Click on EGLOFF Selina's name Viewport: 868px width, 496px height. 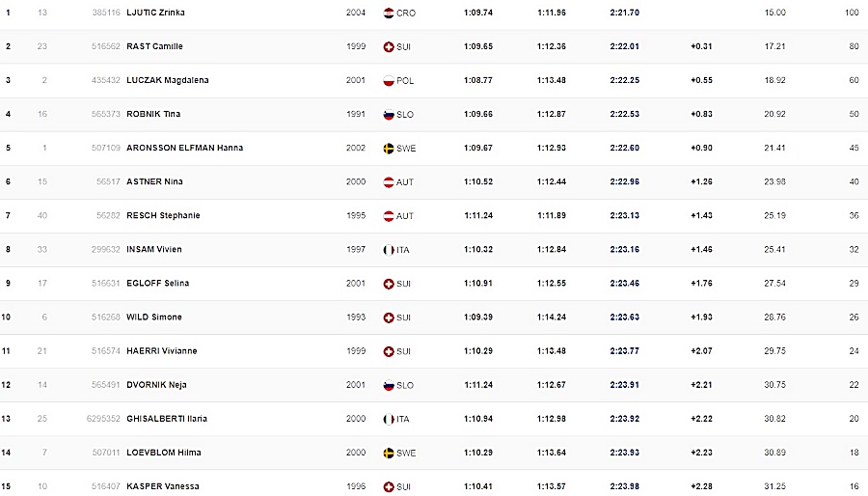[157, 283]
